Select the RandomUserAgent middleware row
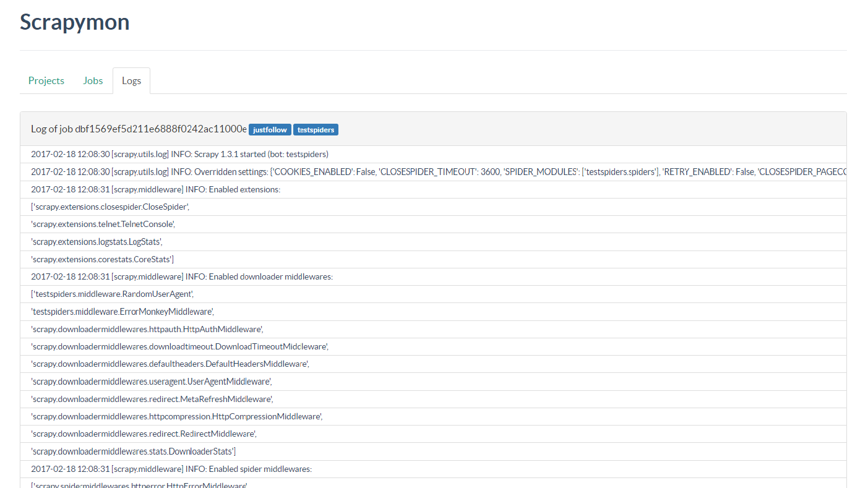This screenshot has width=868, height=488. [433, 294]
